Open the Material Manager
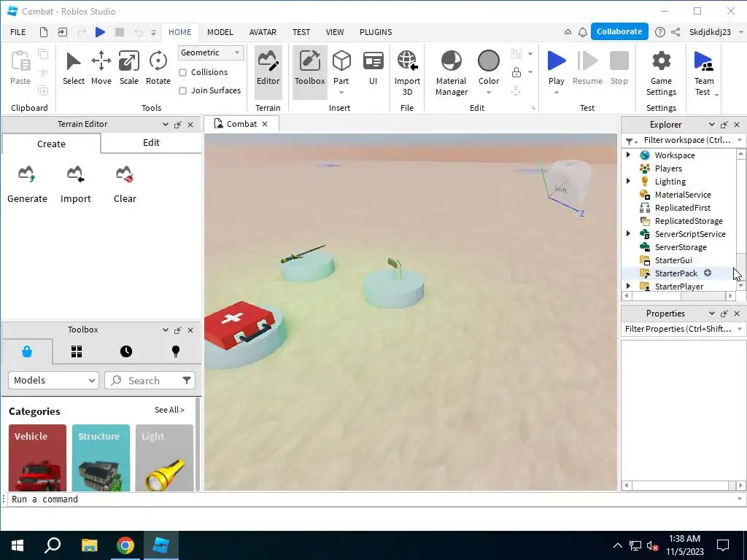The image size is (747, 560). (451, 73)
